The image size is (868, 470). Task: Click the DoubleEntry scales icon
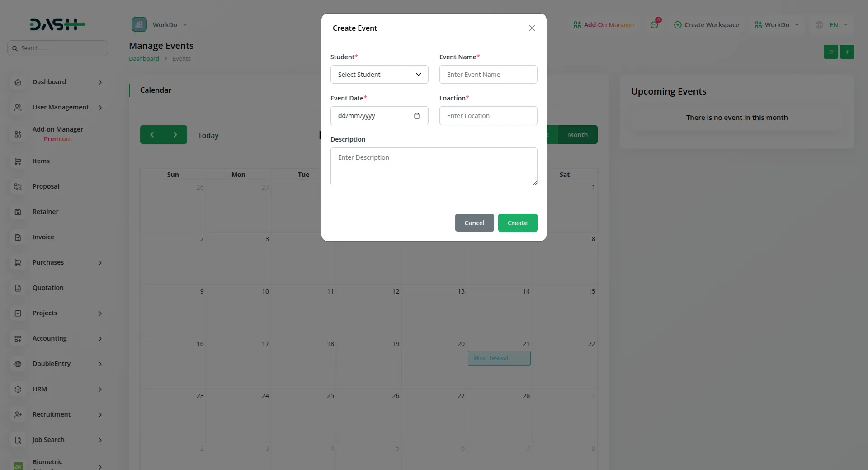tap(18, 364)
